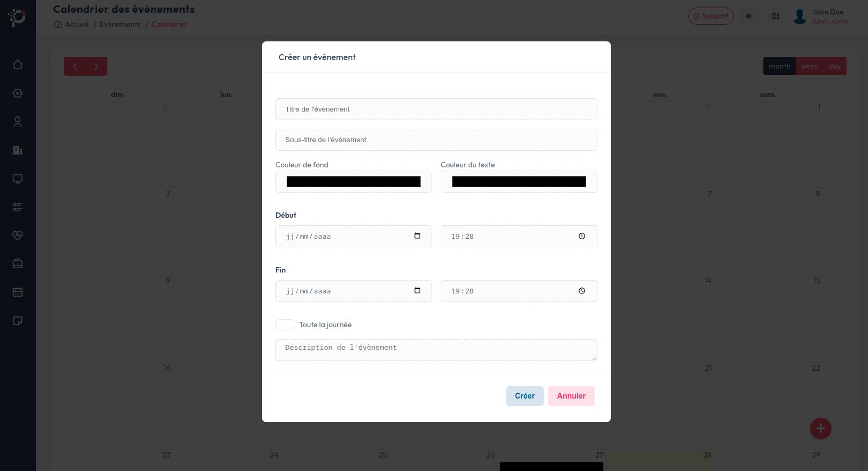Open the Fin date picker calendar icon
This screenshot has width=868, height=471.
click(417, 291)
